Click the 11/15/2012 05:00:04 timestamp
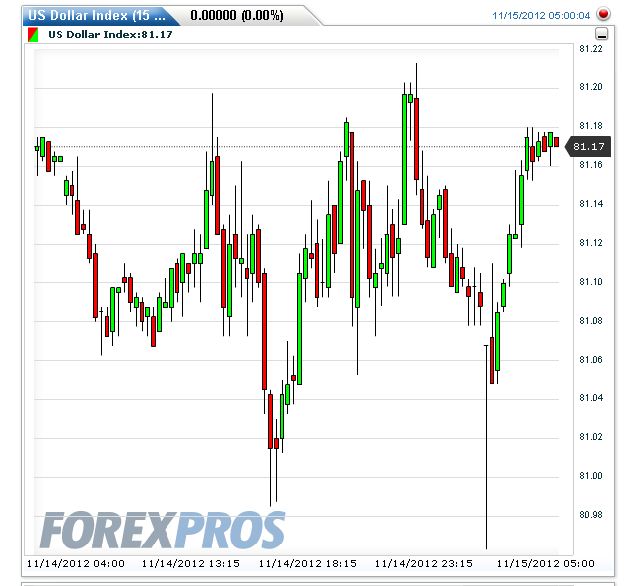This screenshot has height=586, width=625. tap(541, 16)
